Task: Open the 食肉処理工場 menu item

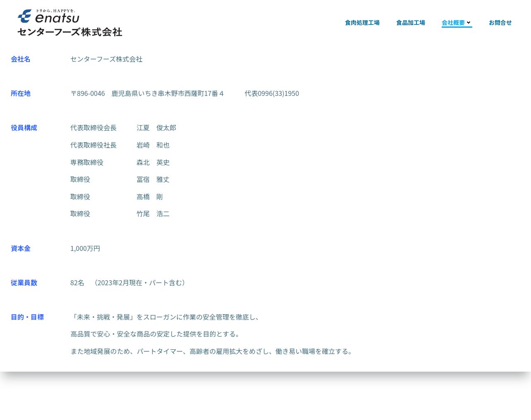Action: click(x=362, y=23)
